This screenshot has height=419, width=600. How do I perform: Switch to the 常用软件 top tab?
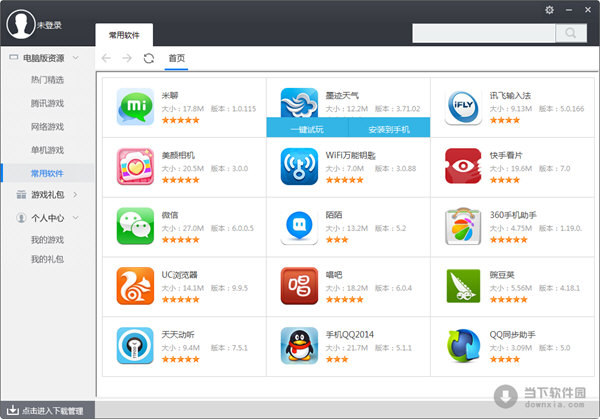tap(124, 35)
